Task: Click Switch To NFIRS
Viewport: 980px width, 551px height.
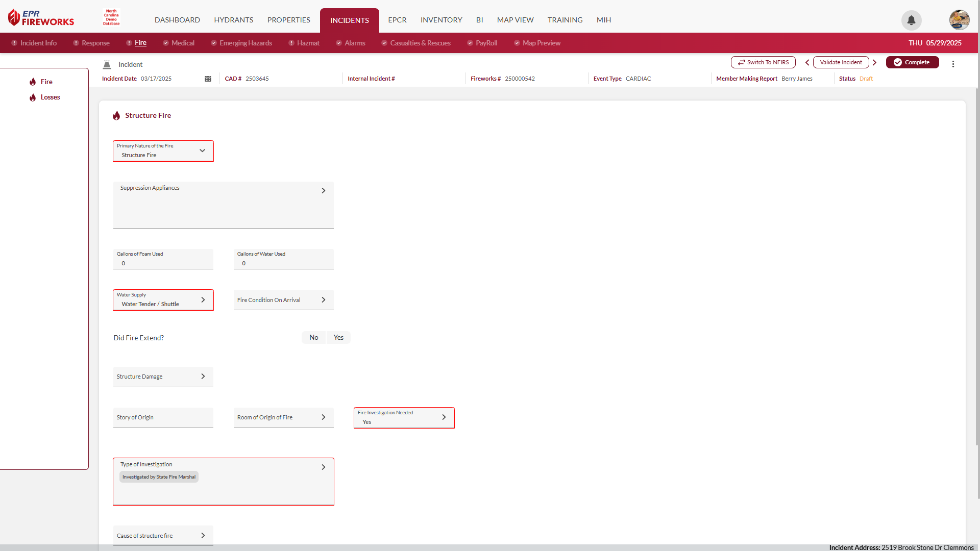Action: [763, 62]
